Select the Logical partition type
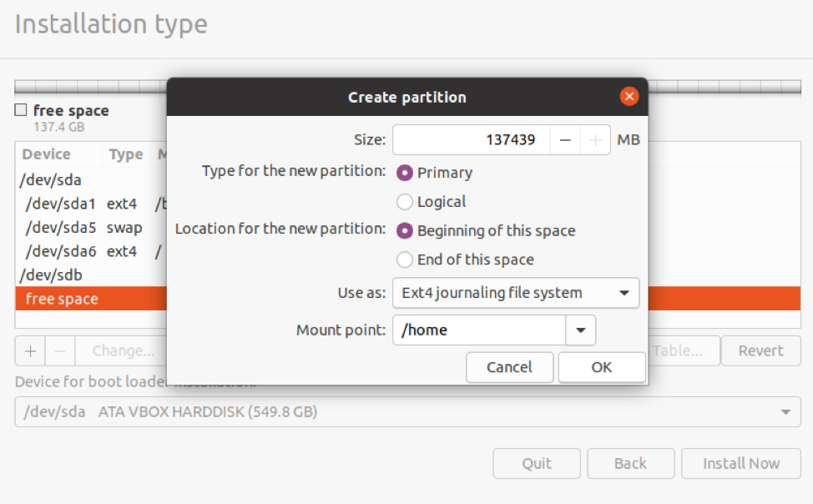The width and height of the screenshot is (813, 504). 405,202
